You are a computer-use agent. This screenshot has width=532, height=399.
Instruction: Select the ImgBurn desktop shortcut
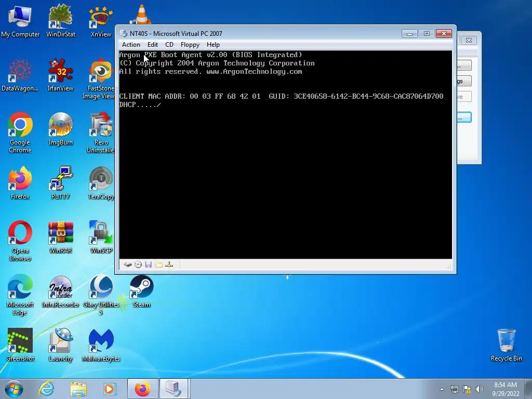click(60, 129)
